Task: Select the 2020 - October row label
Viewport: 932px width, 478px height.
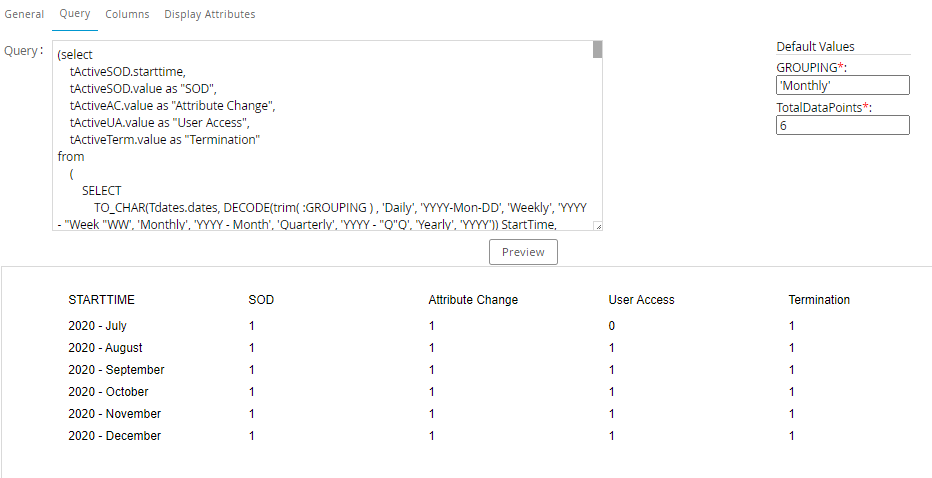Action: click(108, 392)
